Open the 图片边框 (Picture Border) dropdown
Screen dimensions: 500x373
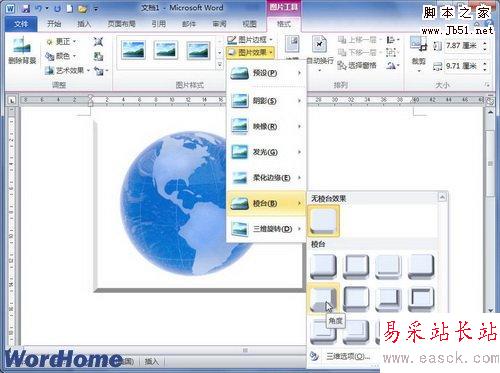249,40
